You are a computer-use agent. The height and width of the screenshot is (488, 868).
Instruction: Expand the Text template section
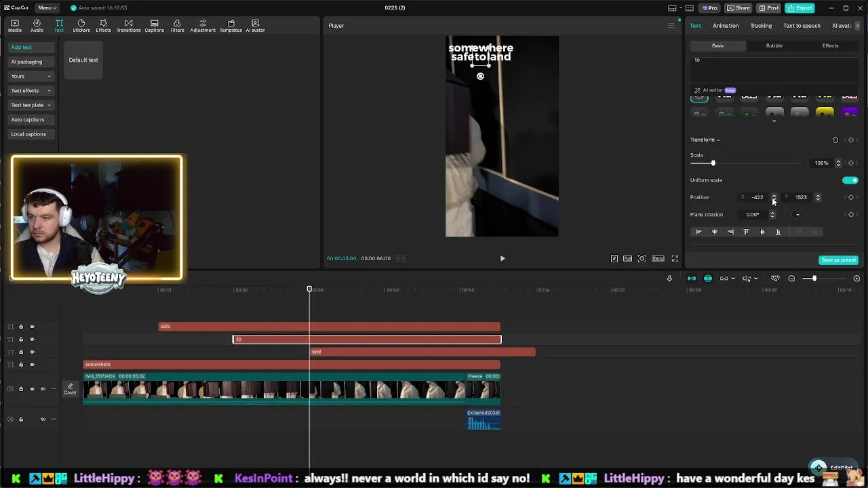[31, 105]
